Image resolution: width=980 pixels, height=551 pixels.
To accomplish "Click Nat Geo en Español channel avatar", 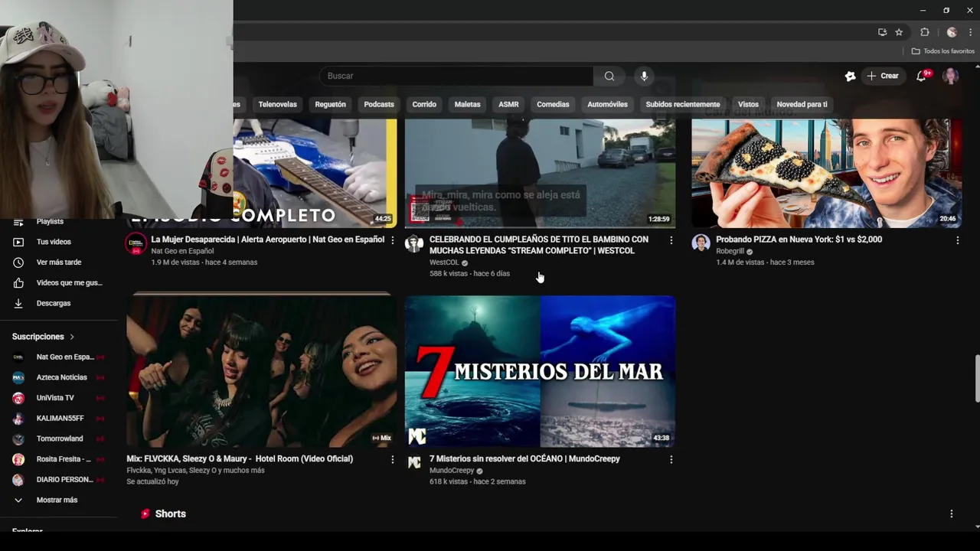I will 136,243.
